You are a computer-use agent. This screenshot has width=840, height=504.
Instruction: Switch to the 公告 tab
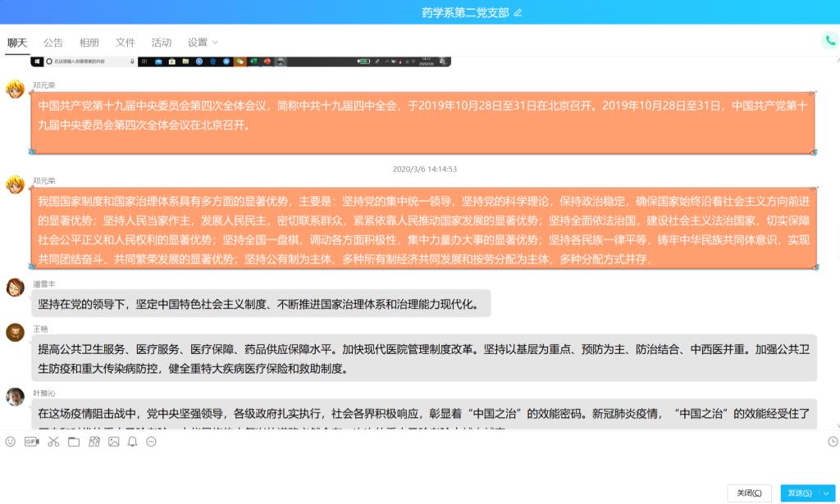[53, 43]
